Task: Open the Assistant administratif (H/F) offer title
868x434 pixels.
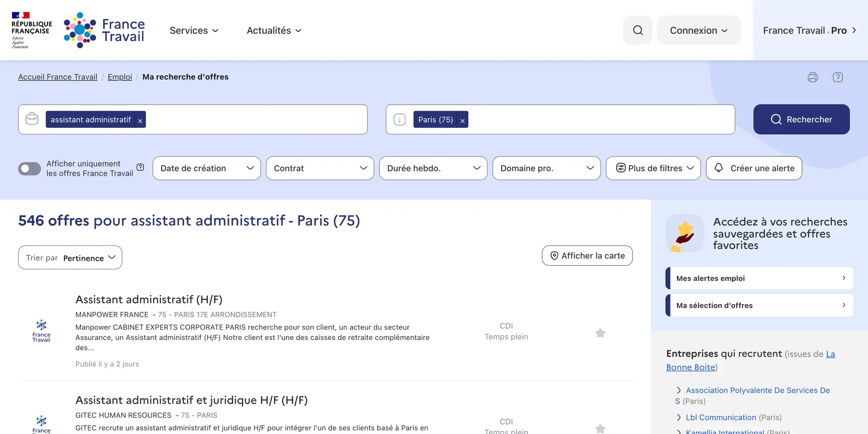Action: (x=149, y=300)
